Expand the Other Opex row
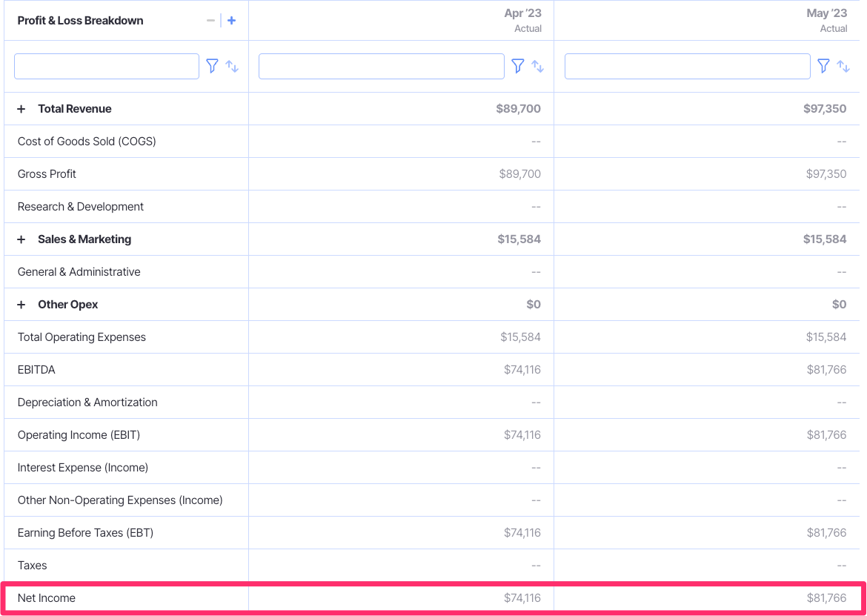The height and width of the screenshot is (616, 867). click(x=21, y=304)
